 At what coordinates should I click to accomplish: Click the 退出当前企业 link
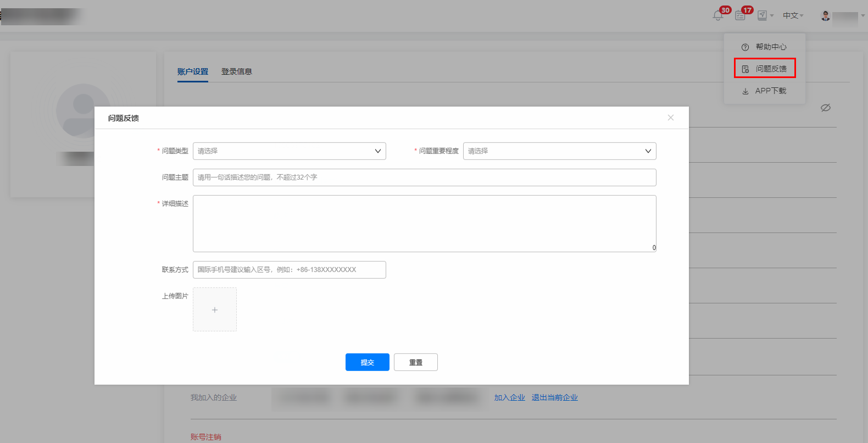pos(555,397)
